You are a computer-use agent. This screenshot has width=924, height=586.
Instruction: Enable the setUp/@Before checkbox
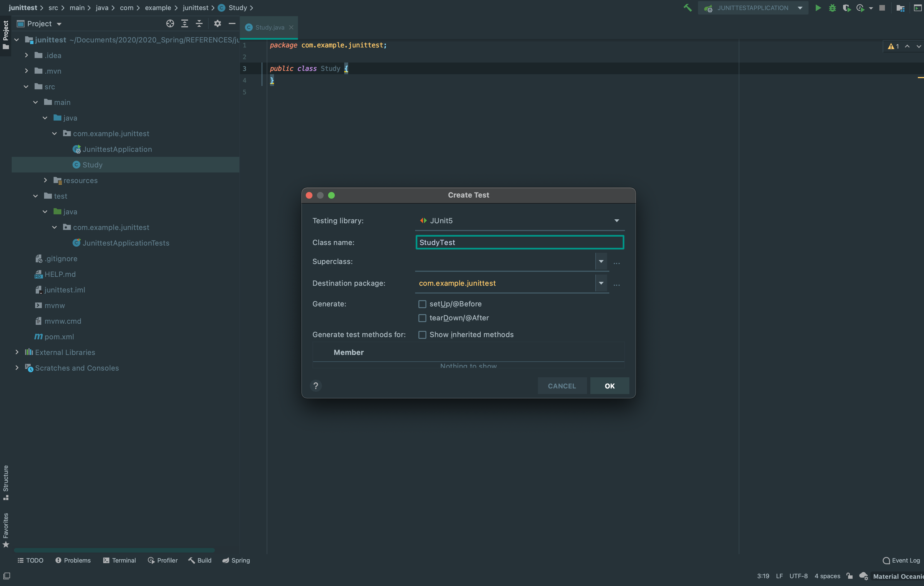click(x=422, y=304)
